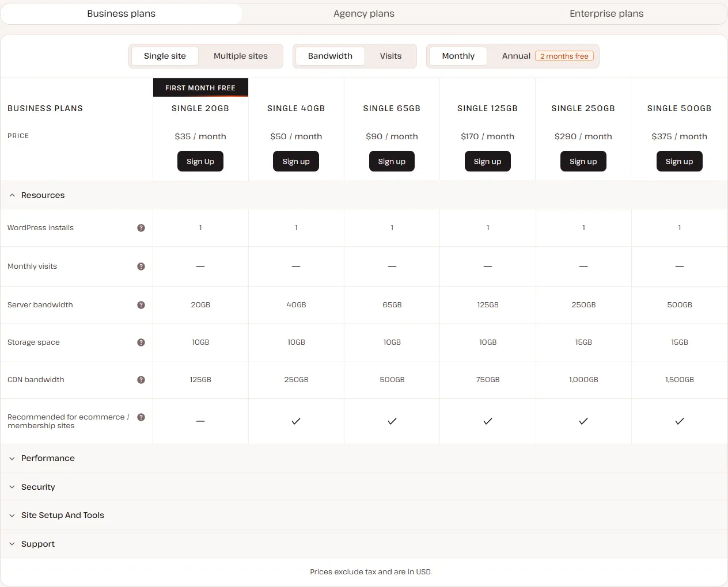Select Bandwidth pricing mode
The image size is (728, 587).
coord(330,56)
